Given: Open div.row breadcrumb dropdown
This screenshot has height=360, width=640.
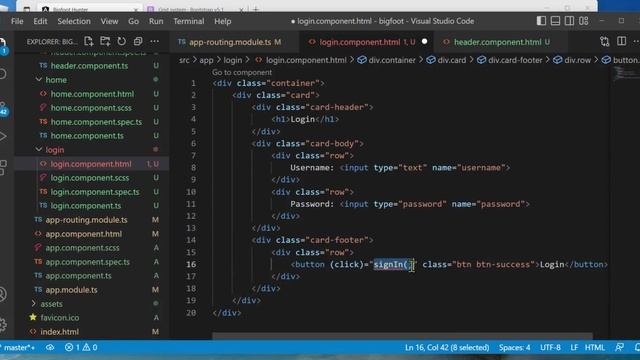Looking at the screenshot, I should click(572, 60).
